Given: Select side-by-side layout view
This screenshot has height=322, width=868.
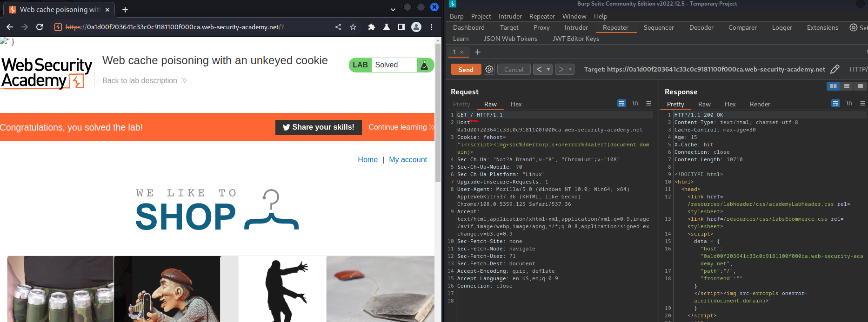Looking at the screenshot, I should click(833, 86).
